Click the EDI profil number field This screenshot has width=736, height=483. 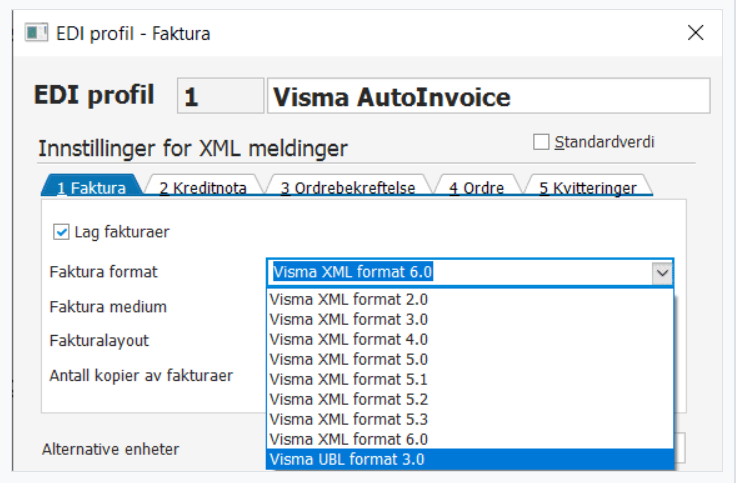pos(220,97)
